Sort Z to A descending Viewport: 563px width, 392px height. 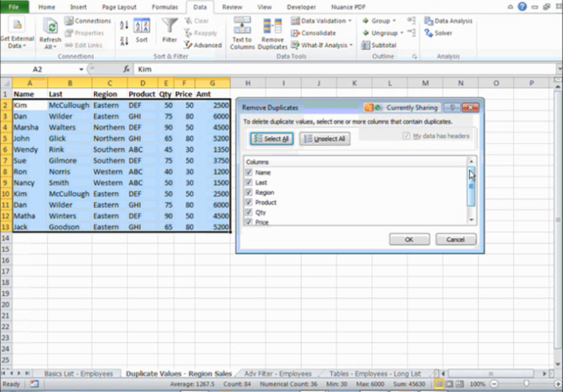click(124, 41)
